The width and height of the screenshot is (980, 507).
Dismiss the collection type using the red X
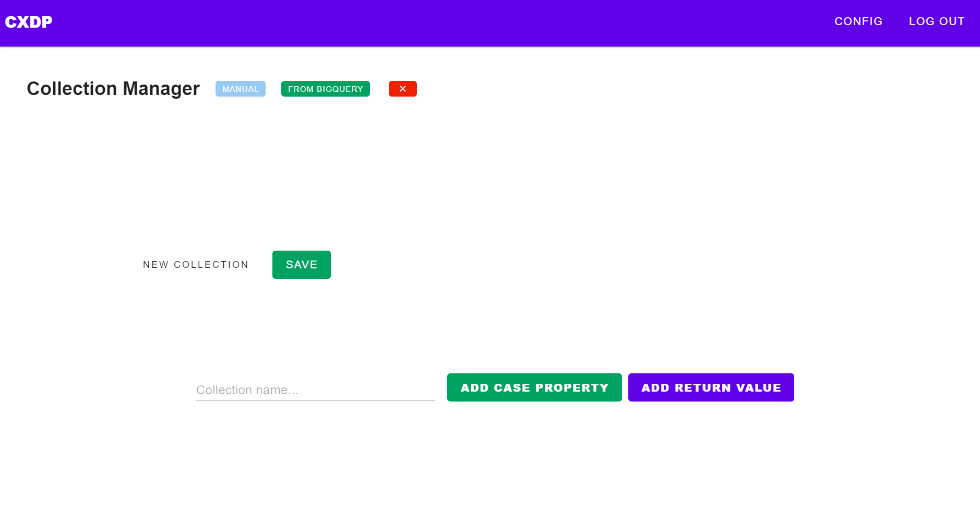click(x=402, y=89)
